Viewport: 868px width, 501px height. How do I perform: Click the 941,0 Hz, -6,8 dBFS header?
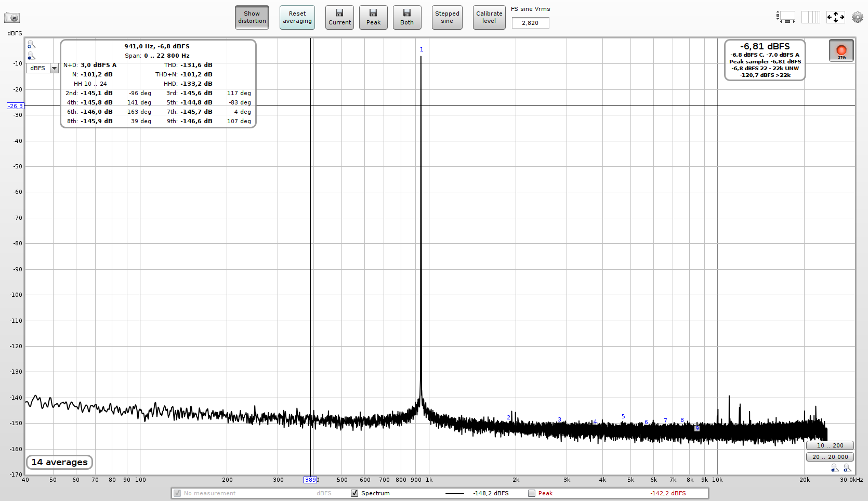click(157, 46)
